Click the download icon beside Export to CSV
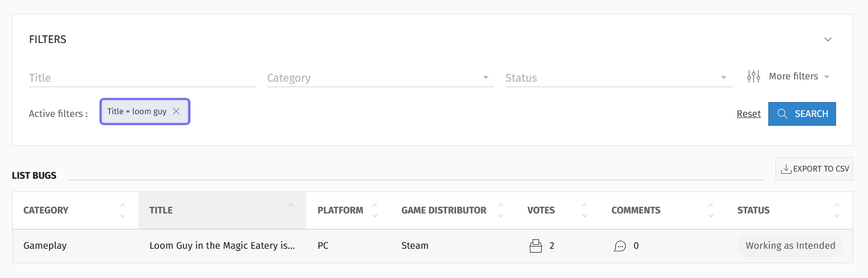The image size is (868, 278). coord(786,169)
